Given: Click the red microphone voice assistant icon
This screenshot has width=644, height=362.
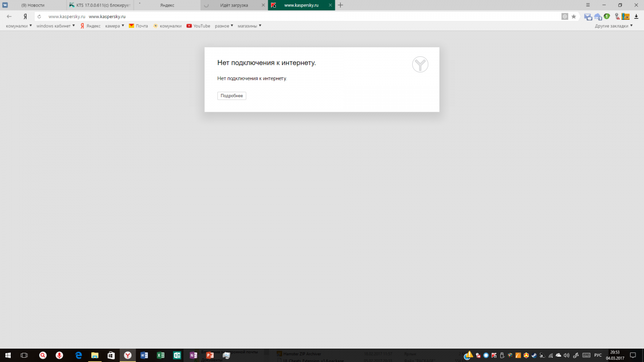Looking at the screenshot, I should pyautogui.click(x=59, y=355).
